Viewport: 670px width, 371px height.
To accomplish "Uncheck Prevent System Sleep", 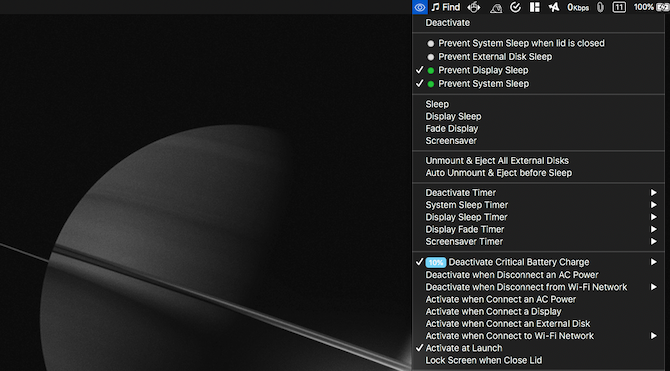I will pyautogui.click(x=538, y=83).
